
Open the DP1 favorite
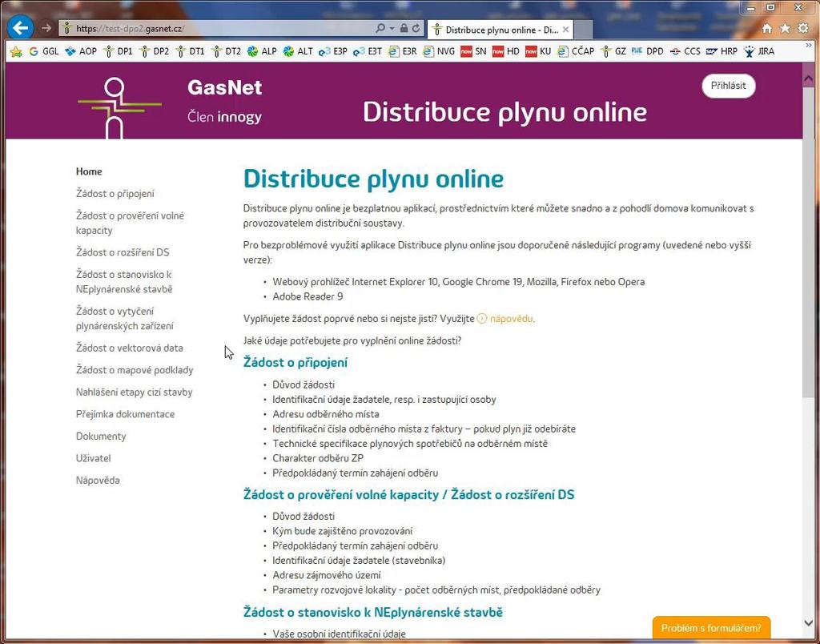point(119,51)
